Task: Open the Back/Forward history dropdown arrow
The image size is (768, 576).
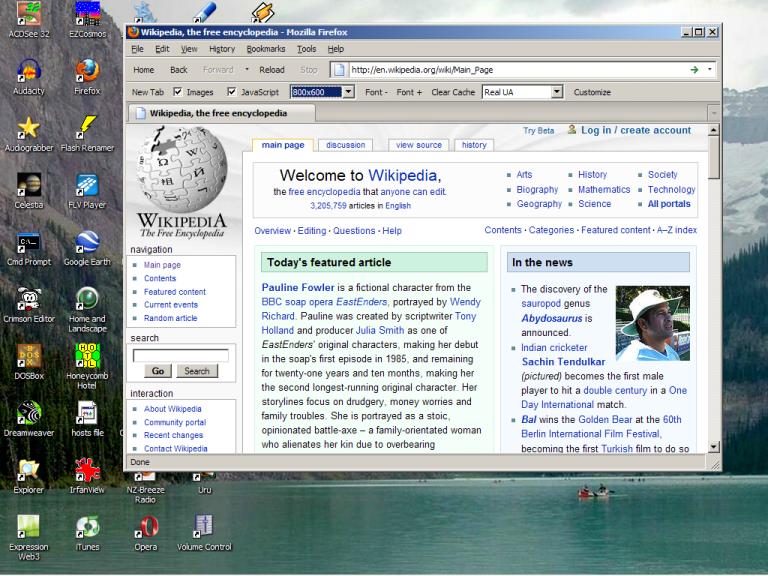Action: [247, 70]
